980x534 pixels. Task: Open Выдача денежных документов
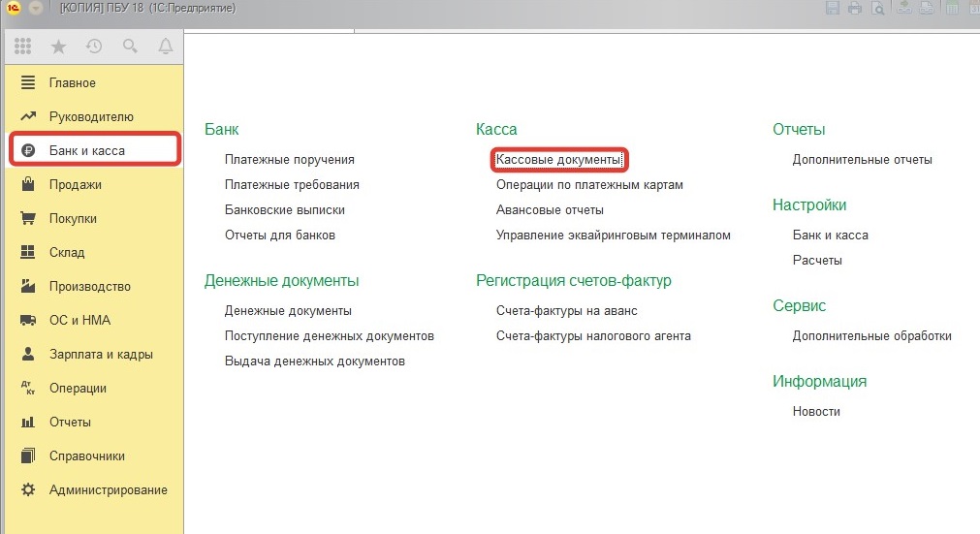315,361
